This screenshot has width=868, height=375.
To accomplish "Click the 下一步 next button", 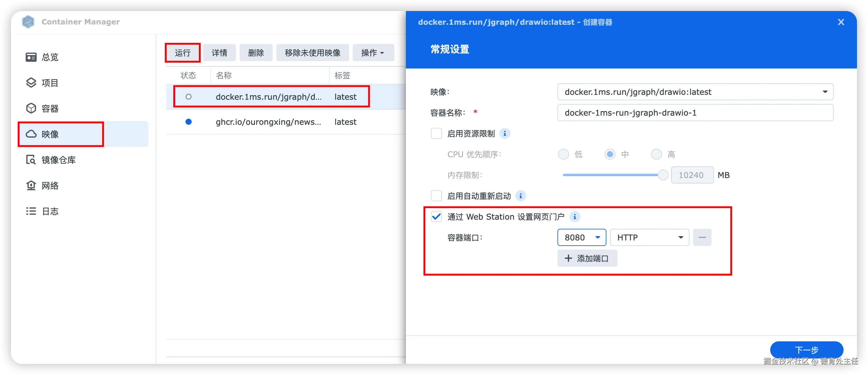I will 806,350.
